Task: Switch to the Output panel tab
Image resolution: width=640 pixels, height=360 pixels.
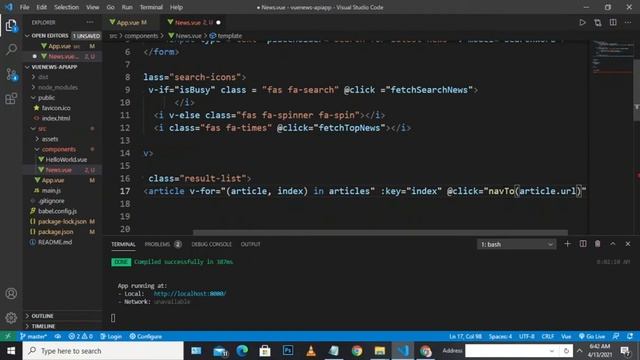Action: [x=250, y=244]
